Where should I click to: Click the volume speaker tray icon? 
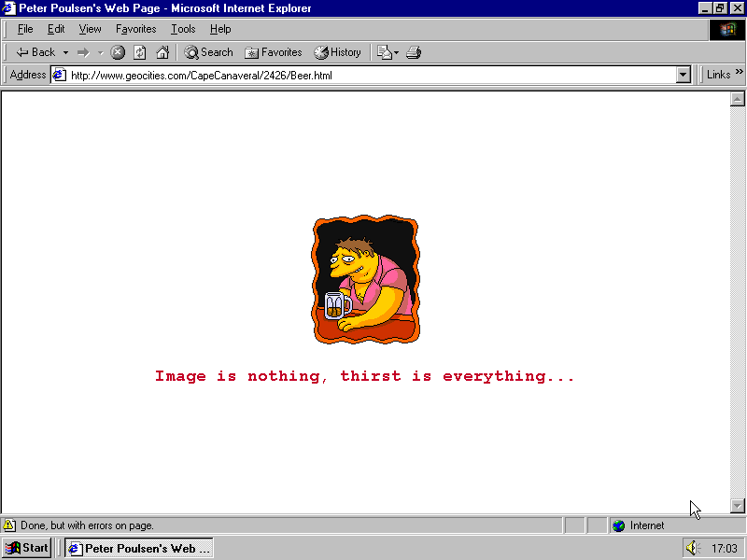point(692,548)
